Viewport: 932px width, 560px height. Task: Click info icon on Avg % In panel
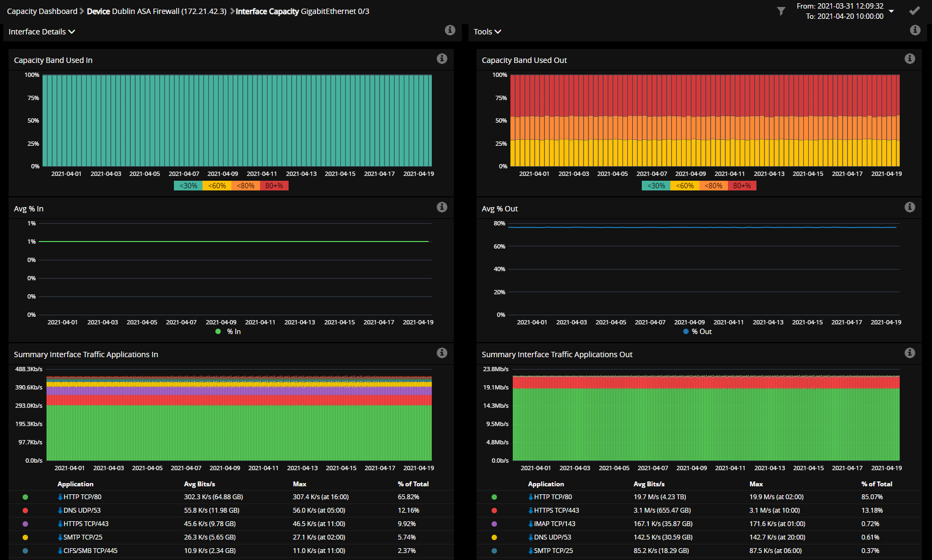442,207
